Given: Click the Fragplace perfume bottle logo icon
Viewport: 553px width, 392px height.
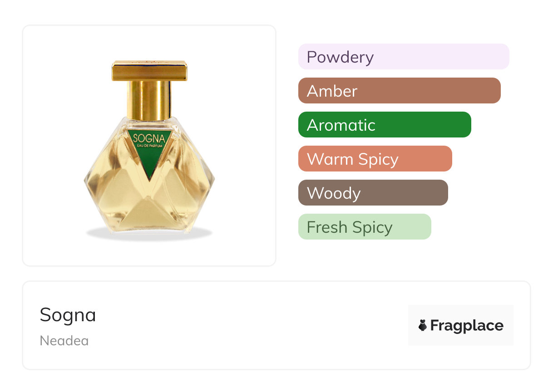Looking at the screenshot, I should tap(423, 325).
